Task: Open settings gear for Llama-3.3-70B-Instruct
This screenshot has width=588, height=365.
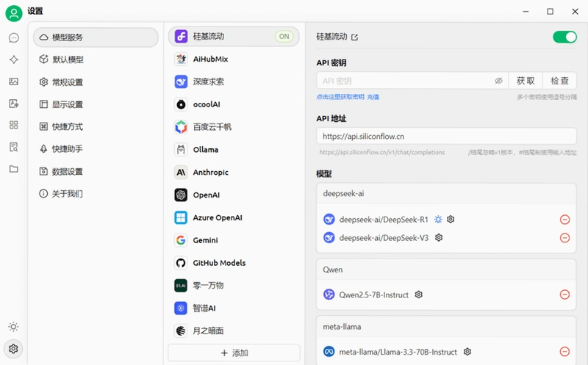Action: point(467,352)
